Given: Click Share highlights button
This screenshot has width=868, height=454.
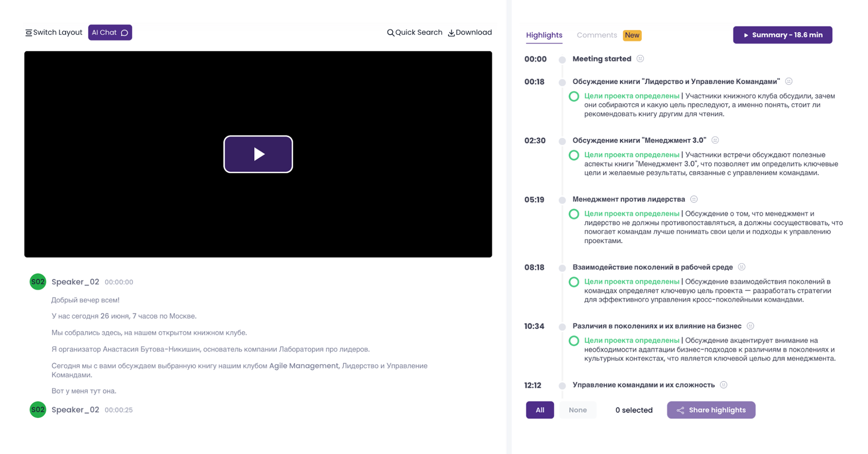Looking at the screenshot, I should (711, 410).
